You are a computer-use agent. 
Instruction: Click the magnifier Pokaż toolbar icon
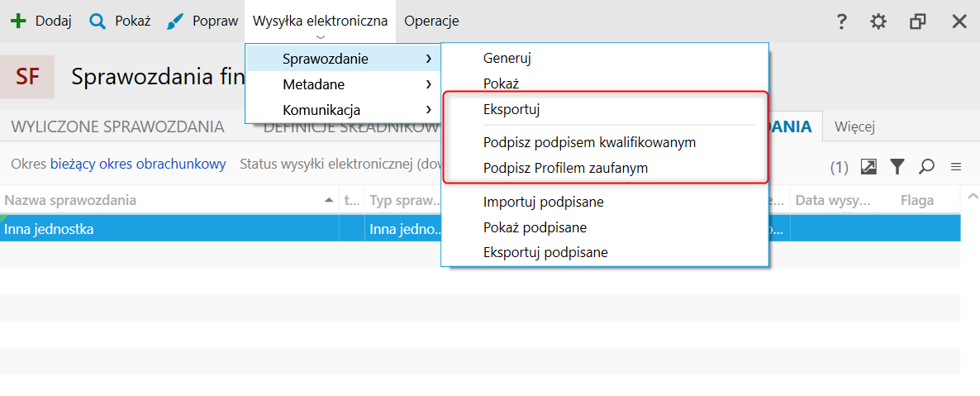[98, 21]
